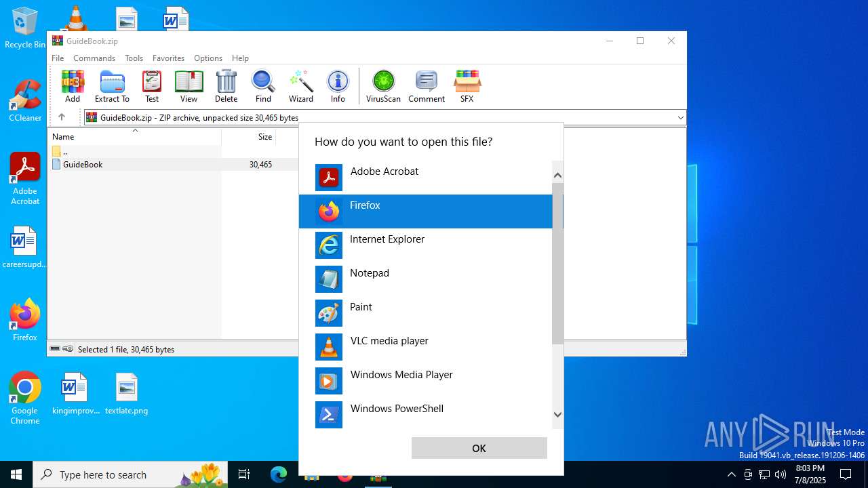Click the app list scrollbar thumb
Viewport: 868px width, 488px height.
pyautogui.click(x=557, y=263)
